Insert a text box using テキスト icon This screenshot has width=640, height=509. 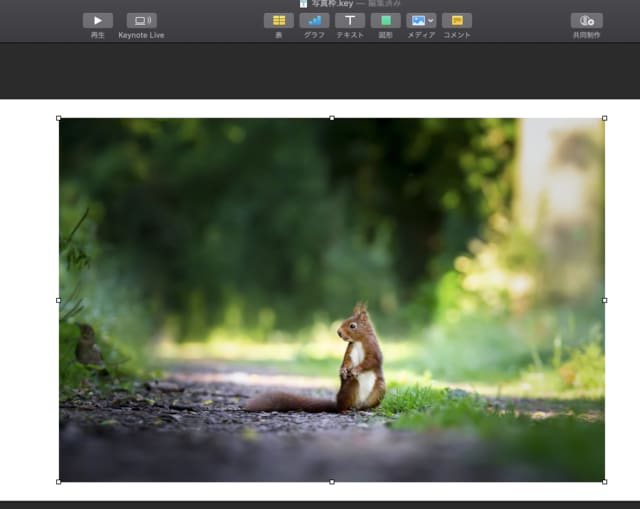(349, 20)
